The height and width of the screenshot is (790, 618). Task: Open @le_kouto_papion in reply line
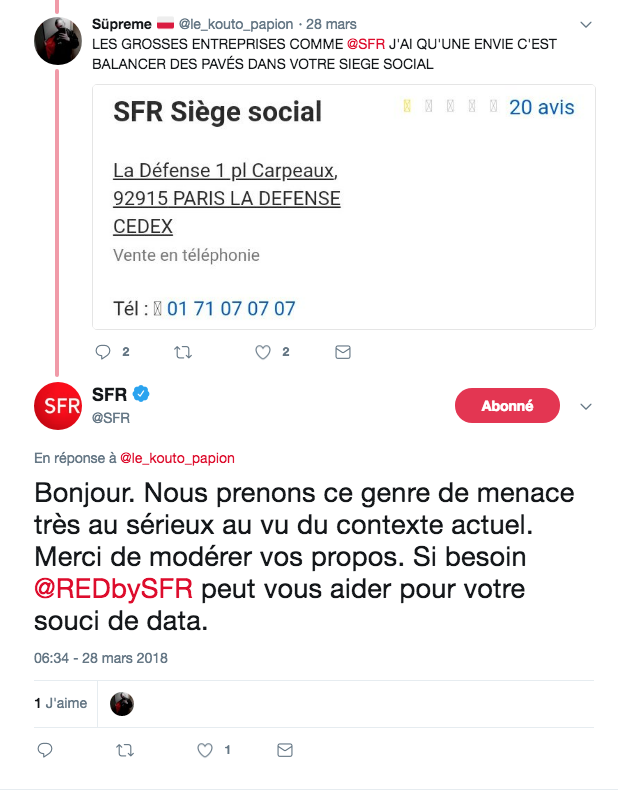[x=177, y=458]
